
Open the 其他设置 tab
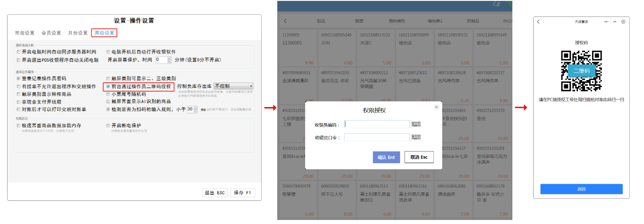[x=78, y=33]
